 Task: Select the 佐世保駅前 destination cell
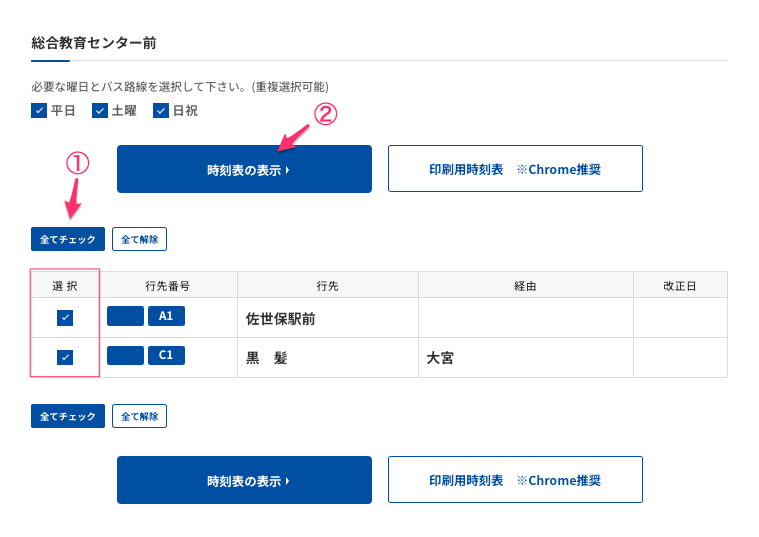click(281, 319)
